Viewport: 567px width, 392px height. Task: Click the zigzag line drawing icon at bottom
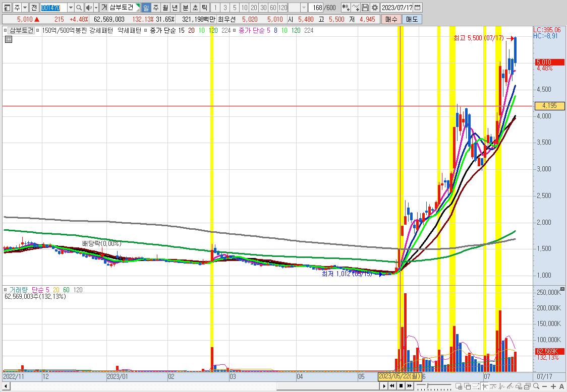501,386
